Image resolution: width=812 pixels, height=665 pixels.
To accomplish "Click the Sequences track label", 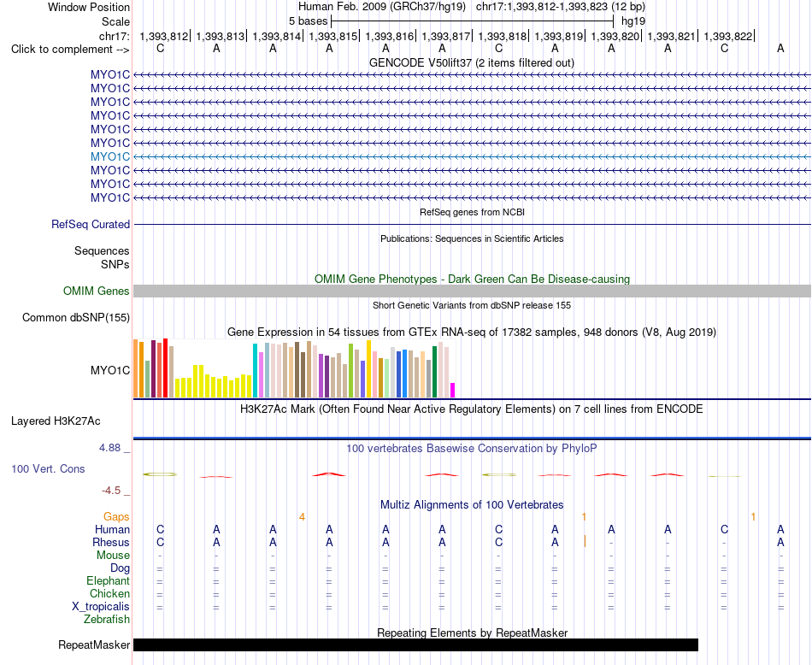I will tap(102, 250).
